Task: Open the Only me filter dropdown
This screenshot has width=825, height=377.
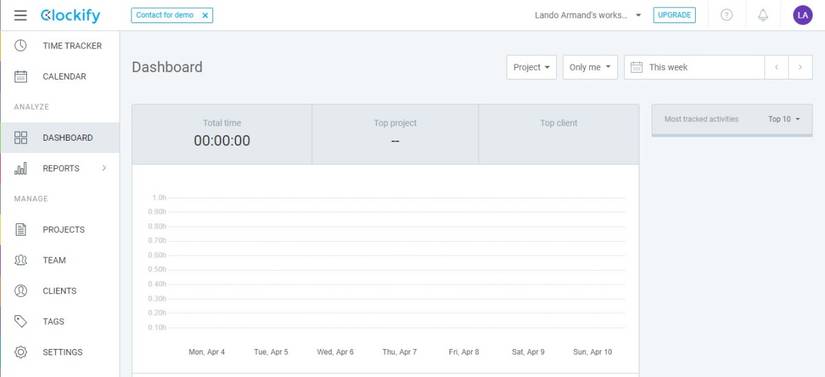Action: pos(590,67)
